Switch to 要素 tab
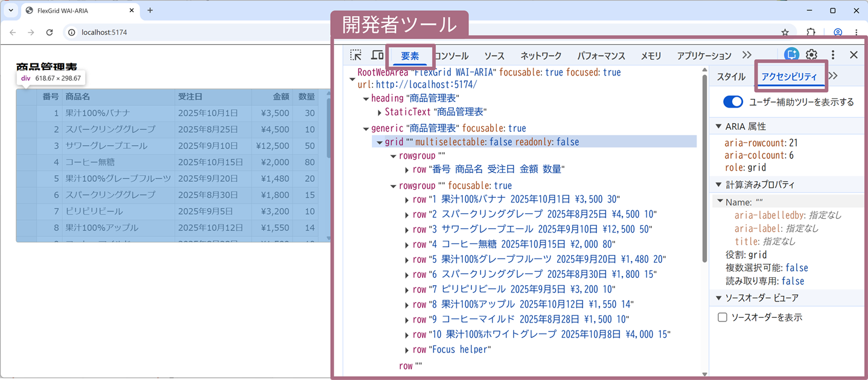 point(410,56)
